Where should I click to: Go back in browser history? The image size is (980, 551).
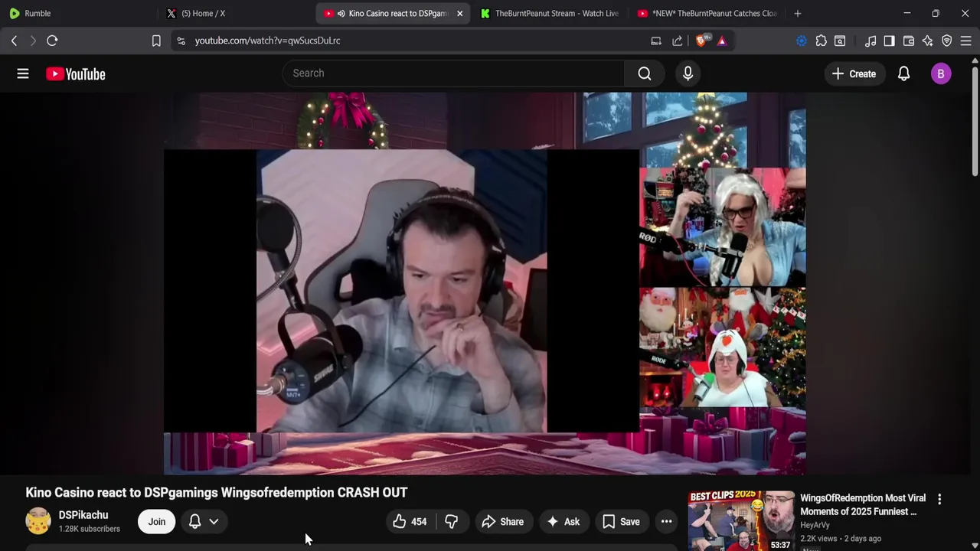click(x=14, y=41)
